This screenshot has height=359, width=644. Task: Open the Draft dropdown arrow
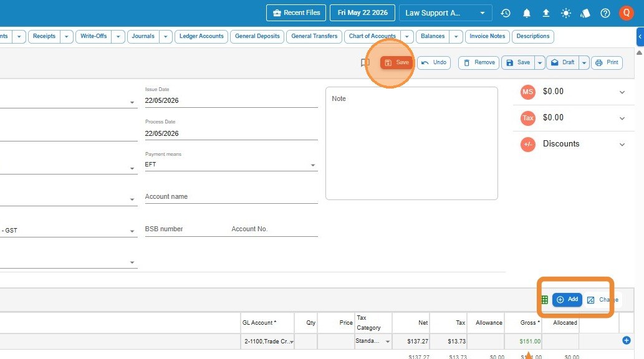point(584,62)
